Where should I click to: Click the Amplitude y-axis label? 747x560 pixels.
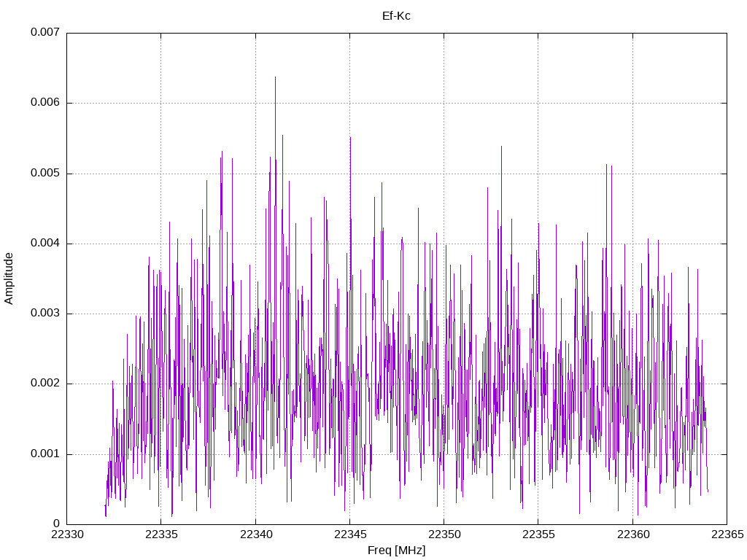point(9,279)
